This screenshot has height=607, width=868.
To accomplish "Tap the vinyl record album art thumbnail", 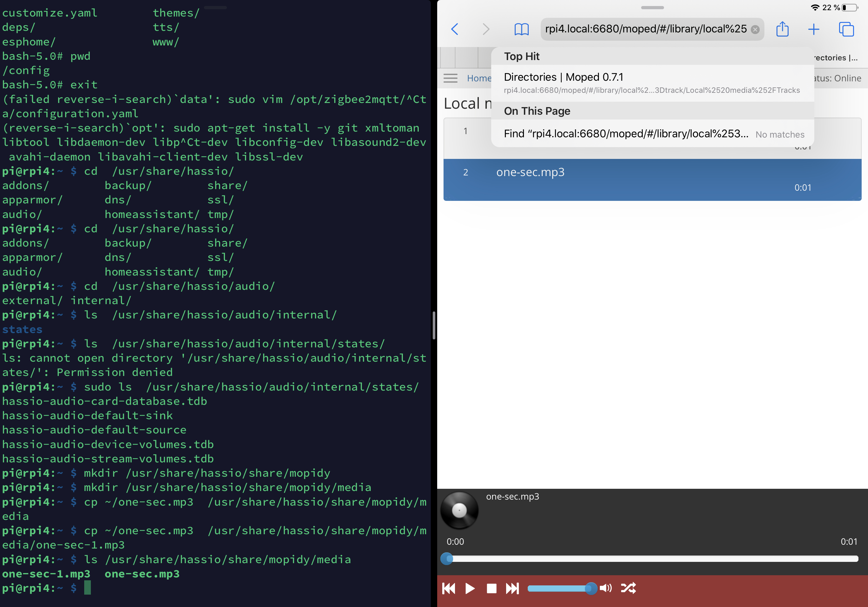I will point(459,510).
